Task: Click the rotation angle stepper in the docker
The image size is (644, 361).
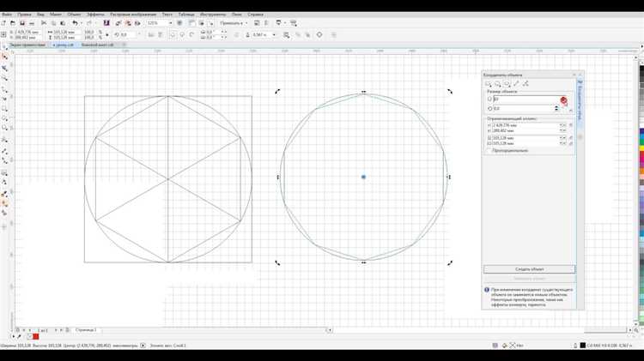Action: point(556,109)
